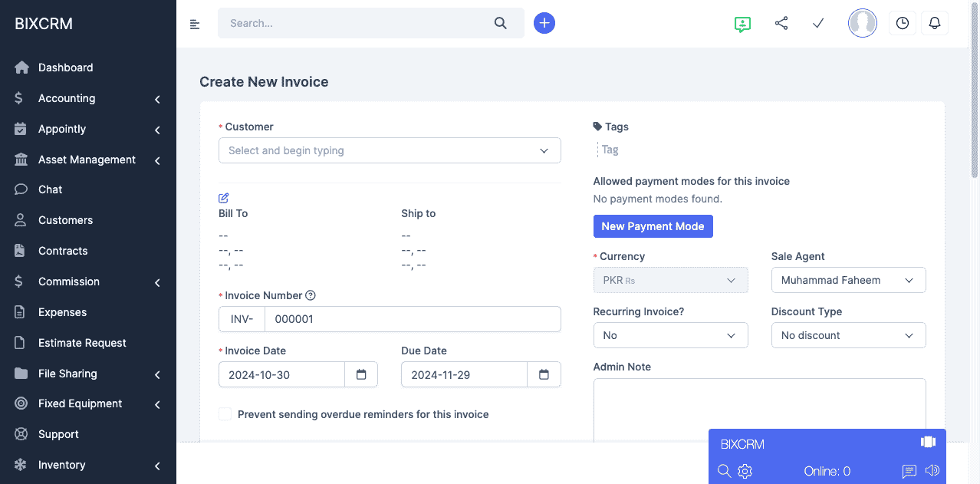Open the share icon in top bar

[x=781, y=23]
